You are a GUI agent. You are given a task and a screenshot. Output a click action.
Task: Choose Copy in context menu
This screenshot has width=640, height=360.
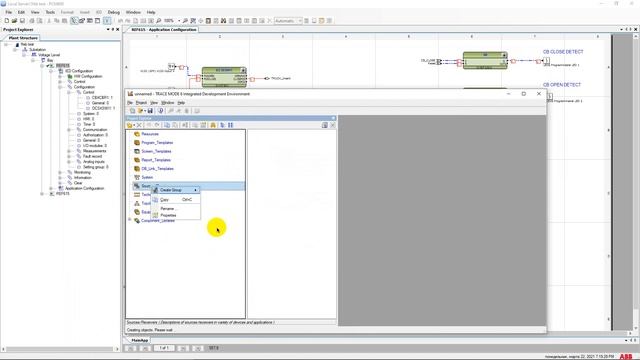tap(176, 200)
